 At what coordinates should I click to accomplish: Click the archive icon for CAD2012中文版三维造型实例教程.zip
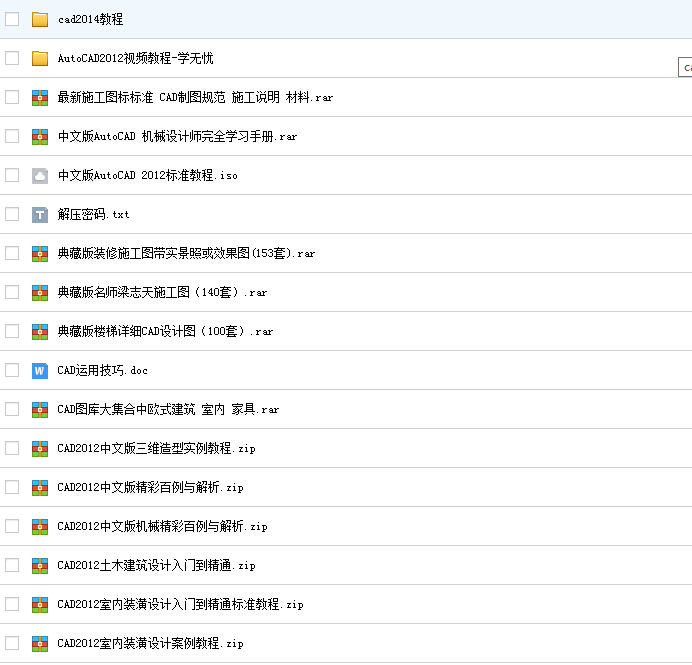click(x=40, y=448)
